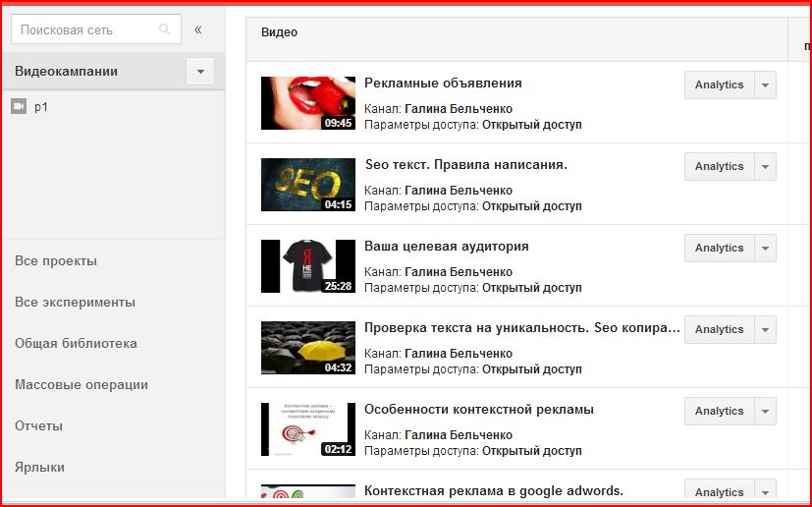
Task: Click channel Галина Бельченко under Рекламные объявления
Action: pos(459,109)
